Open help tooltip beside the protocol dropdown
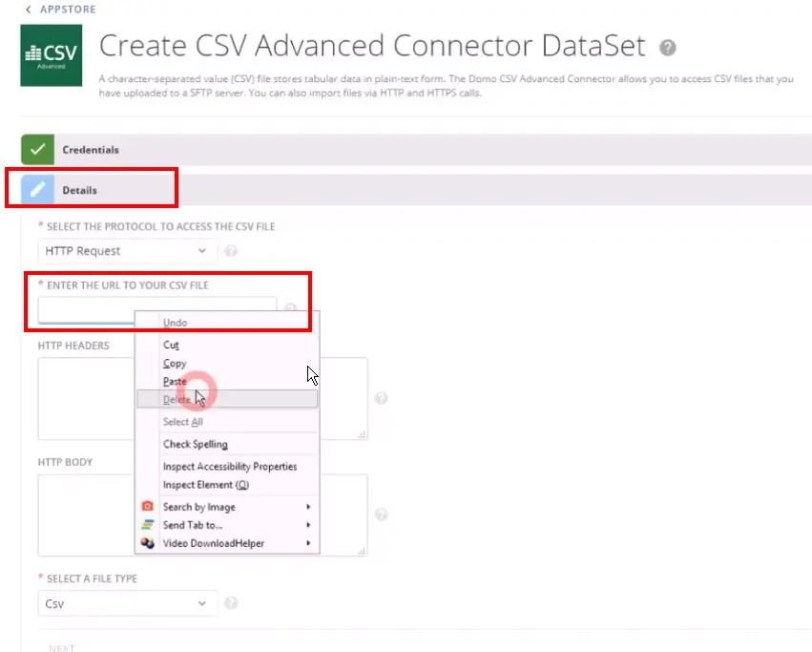The height and width of the screenshot is (652, 812). 231,251
